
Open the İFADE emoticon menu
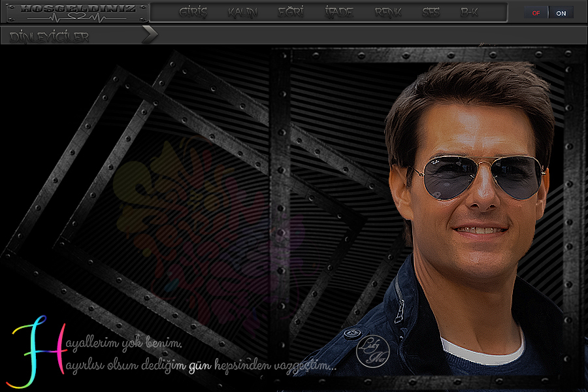pos(338,12)
